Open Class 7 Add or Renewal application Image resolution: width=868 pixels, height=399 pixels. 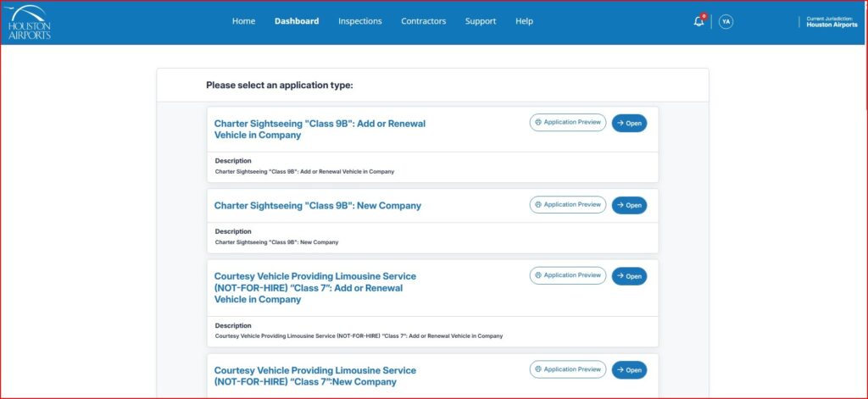point(629,276)
